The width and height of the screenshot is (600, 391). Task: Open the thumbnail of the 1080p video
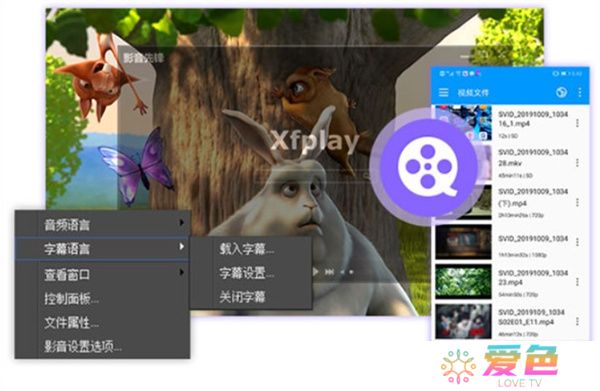point(463,242)
